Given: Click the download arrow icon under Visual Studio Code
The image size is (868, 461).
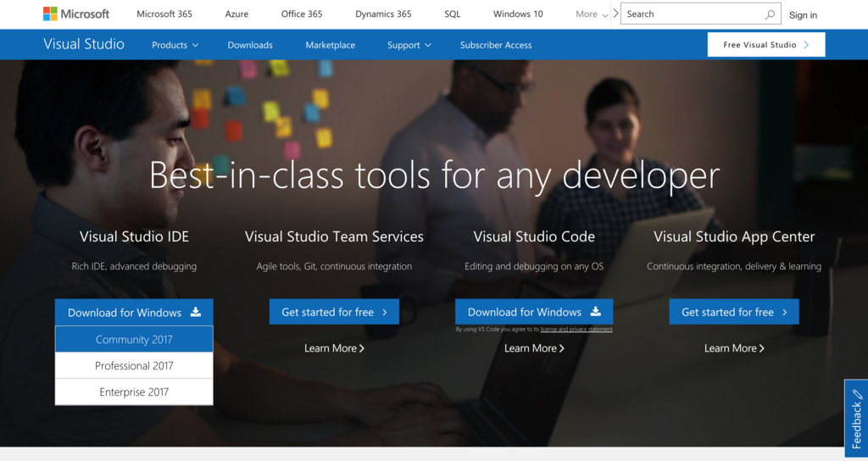Looking at the screenshot, I should point(596,312).
